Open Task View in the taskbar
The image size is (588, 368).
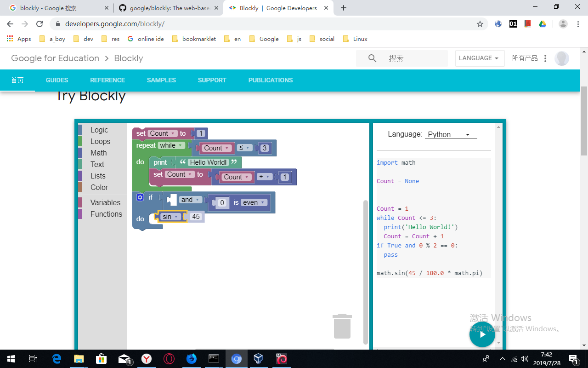coord(33,359)
